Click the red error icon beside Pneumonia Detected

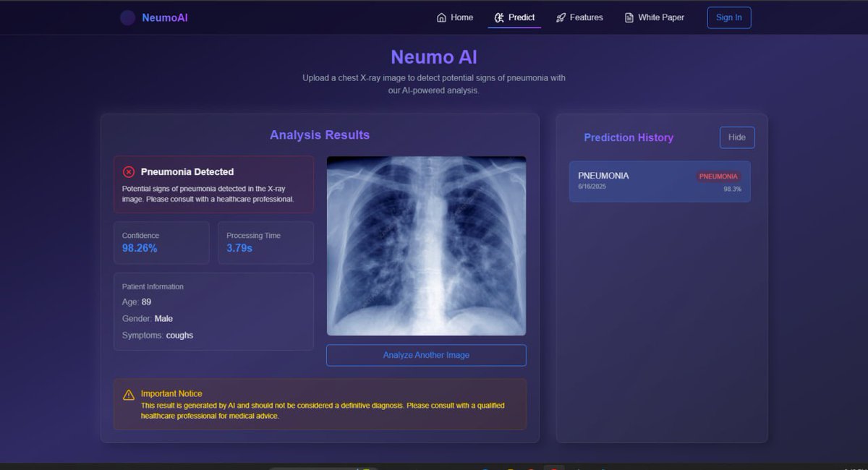coord(129,171)
